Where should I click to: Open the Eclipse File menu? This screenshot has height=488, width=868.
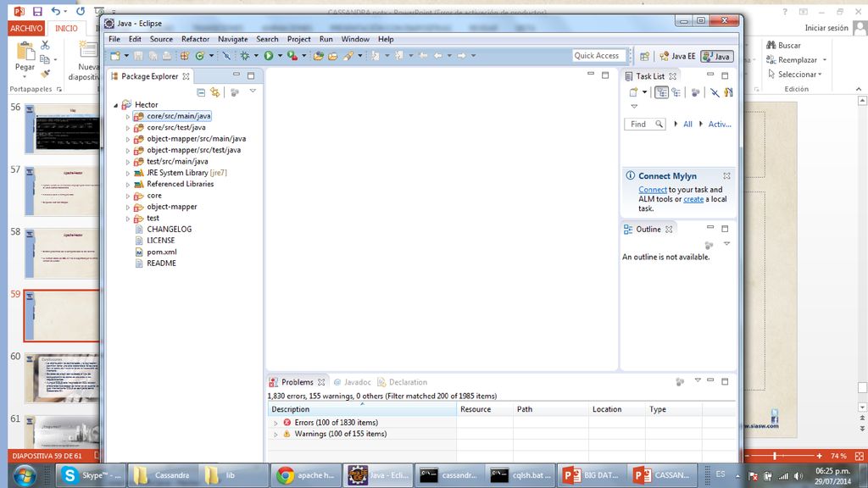tap(114, 39)
